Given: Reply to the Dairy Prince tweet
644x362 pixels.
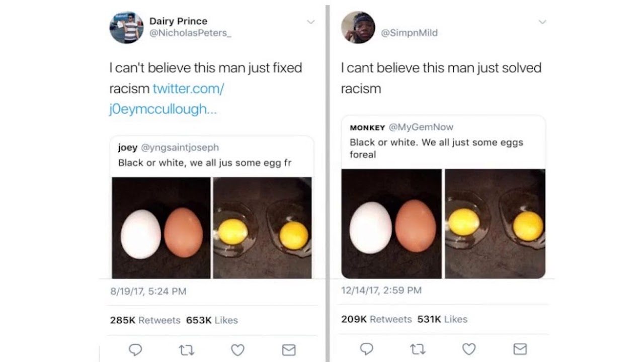Looking at the screenshot, I should click(135, 350).
